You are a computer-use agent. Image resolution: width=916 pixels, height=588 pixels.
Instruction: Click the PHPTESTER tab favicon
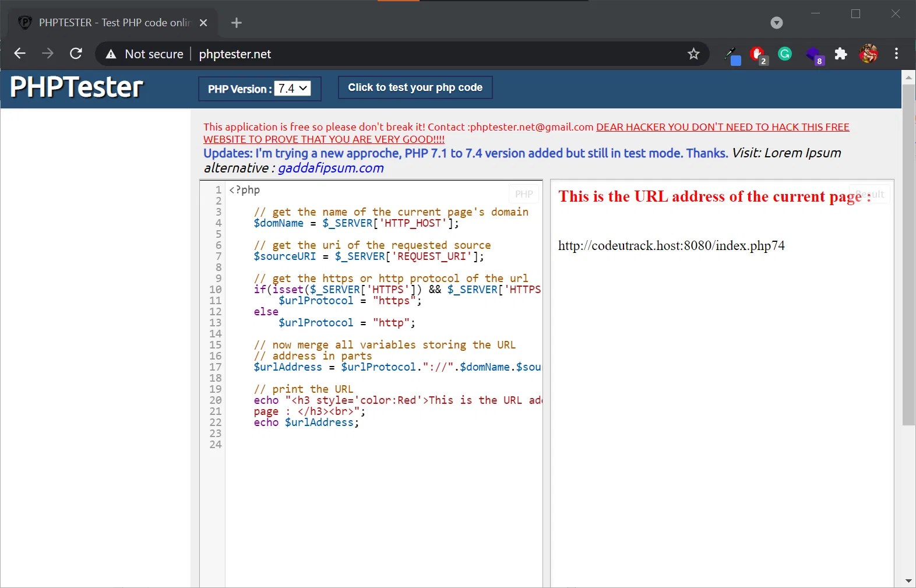pyautogui.click(x=25, y=23)
